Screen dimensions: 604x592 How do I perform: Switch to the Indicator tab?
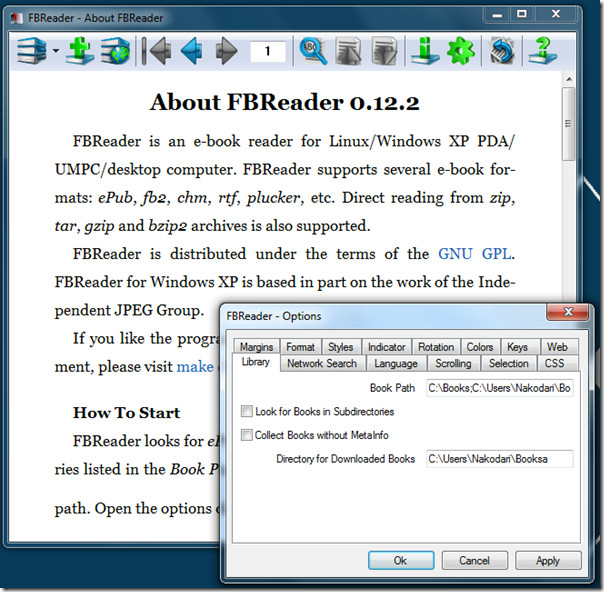pyautogui.click(x=386, y=347)
